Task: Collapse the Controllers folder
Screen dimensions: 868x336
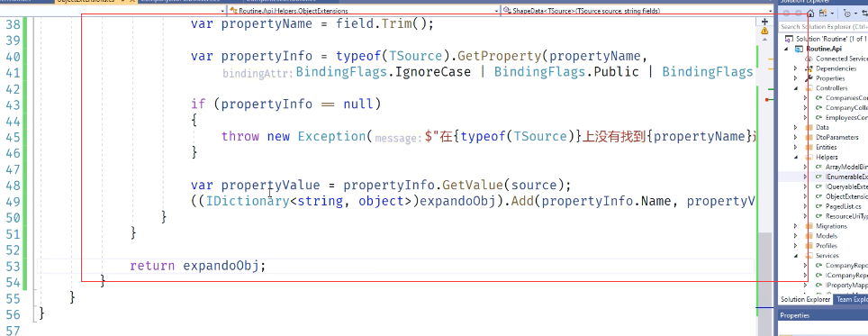Action: pyautogui.click(x=796, y=88)
